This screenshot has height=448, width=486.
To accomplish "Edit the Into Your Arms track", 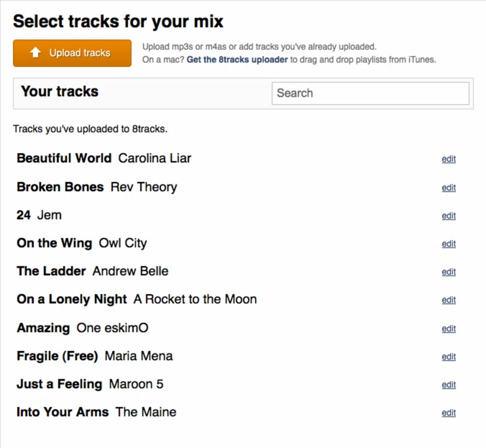I will pos(448,413).
